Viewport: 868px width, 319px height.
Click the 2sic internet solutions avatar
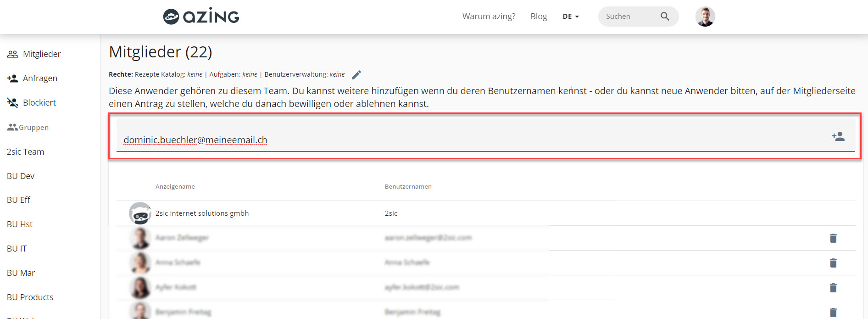(x=140, y=213)
